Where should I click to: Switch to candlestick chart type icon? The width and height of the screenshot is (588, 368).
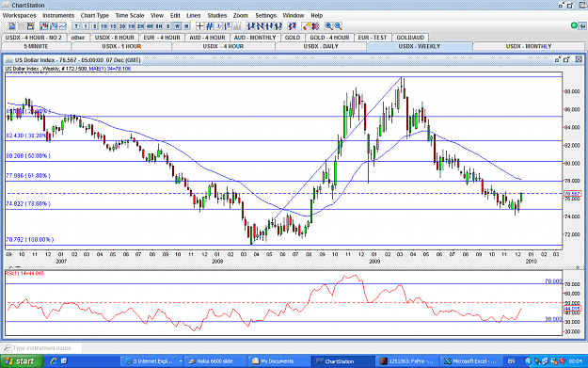click(x=44, y=26)
